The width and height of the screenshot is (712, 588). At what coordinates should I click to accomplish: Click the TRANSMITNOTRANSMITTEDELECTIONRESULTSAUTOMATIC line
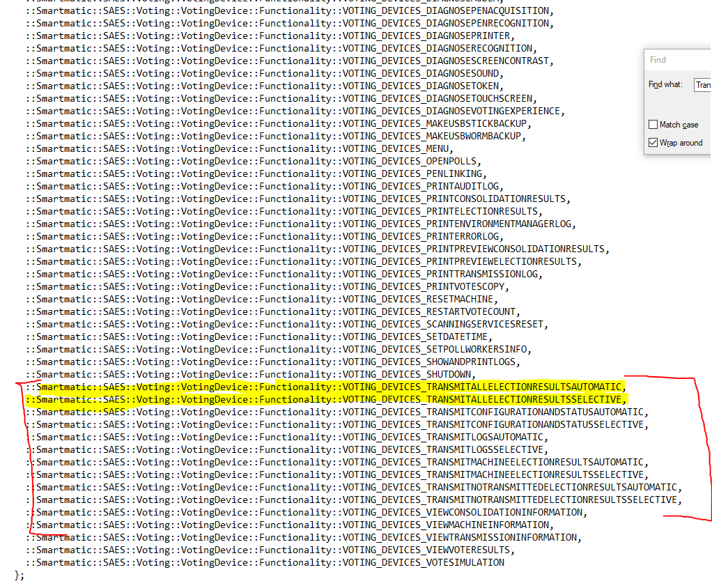tap(354, 488)
